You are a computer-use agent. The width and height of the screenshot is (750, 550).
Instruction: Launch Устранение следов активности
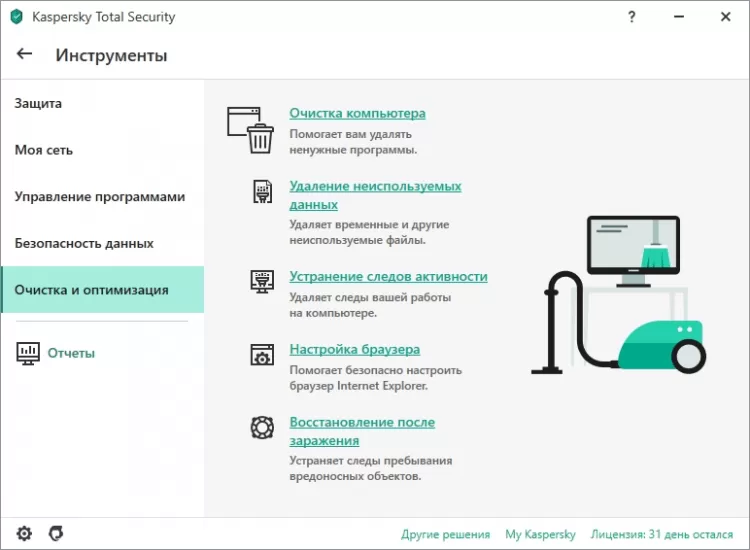(388, 276)
